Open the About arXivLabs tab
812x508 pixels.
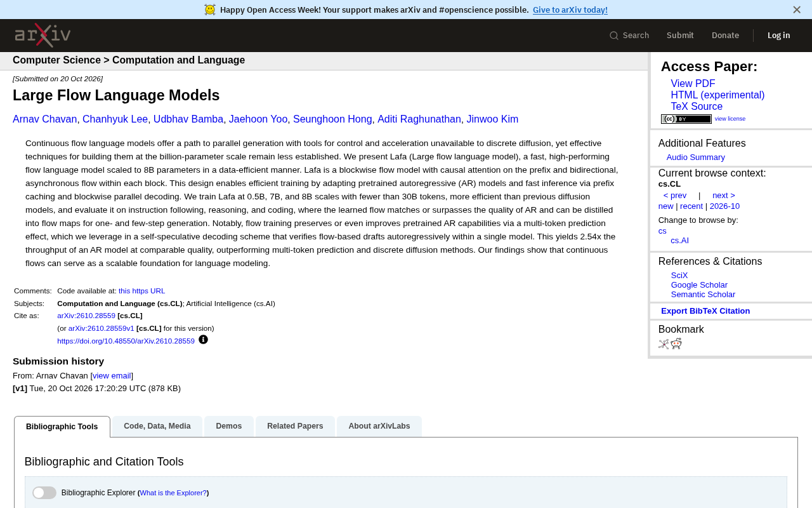pyautogui.click(x=379, y=426)
